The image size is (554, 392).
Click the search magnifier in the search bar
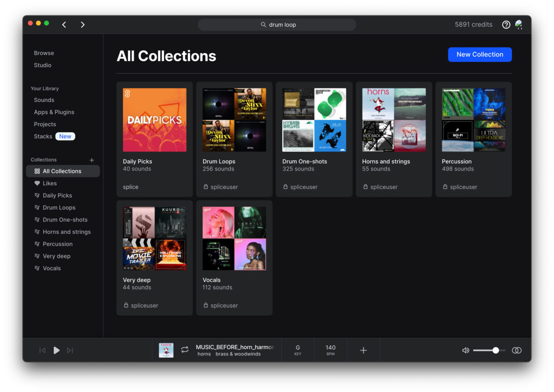[x=263, y=24]
